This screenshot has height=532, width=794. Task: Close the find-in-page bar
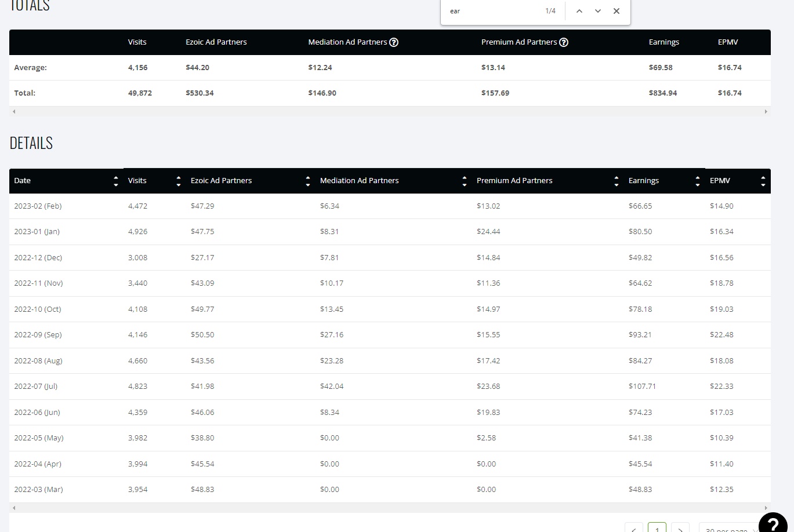pyautogui.click(x=617, y=11)
